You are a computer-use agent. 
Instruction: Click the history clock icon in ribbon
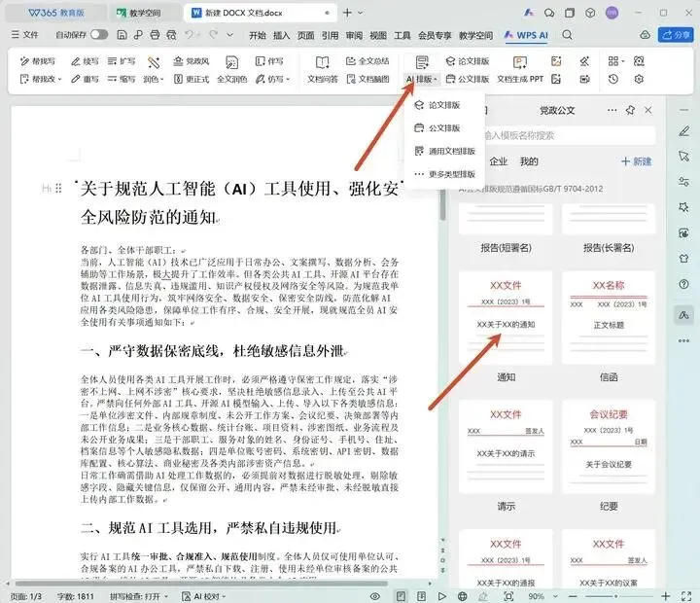click(613, 79)
